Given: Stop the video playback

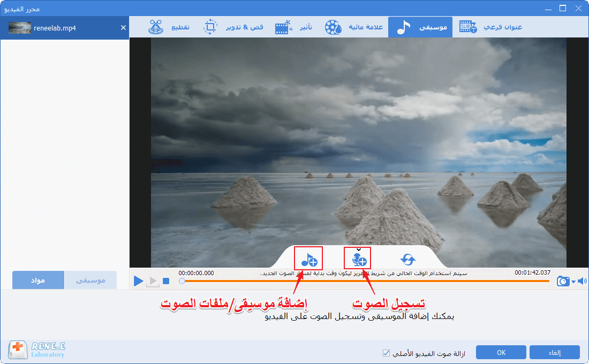Looking at the screenshot, I should (166, 281).
